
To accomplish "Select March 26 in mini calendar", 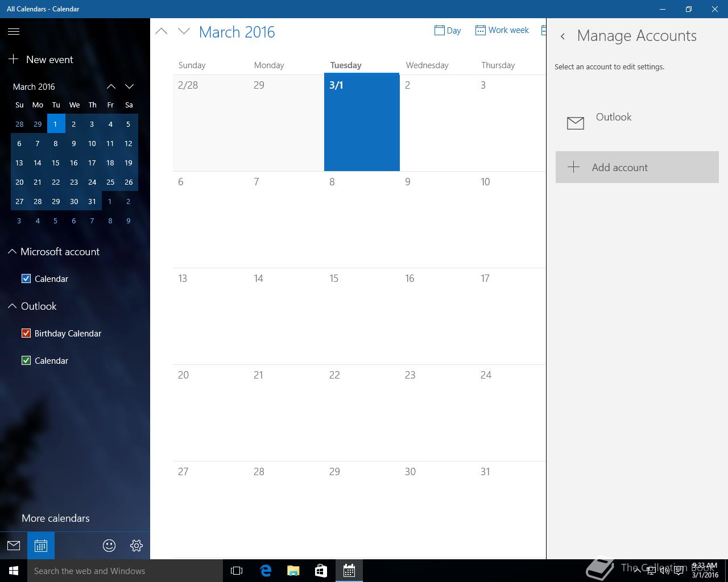I will pyautogui.click(x=129, y=182).
